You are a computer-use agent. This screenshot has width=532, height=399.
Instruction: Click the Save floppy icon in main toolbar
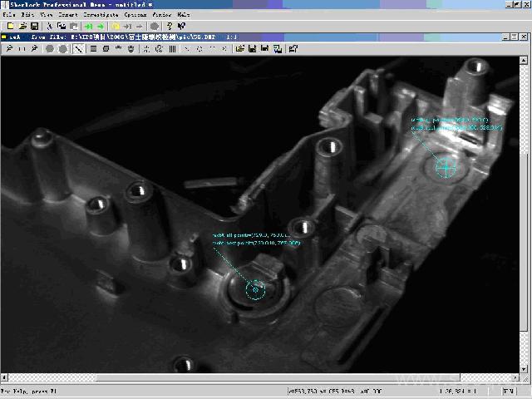point(33,26)
